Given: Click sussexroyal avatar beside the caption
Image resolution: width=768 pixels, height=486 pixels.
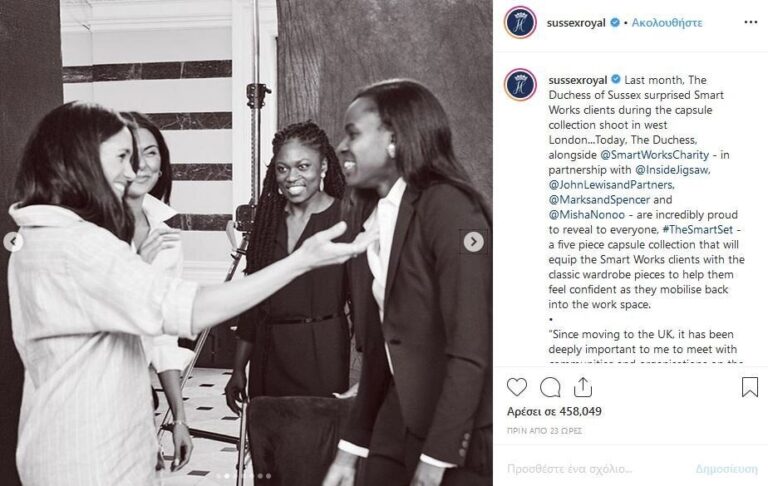Looking at the screenshot, I should click(x=520, y=84).
